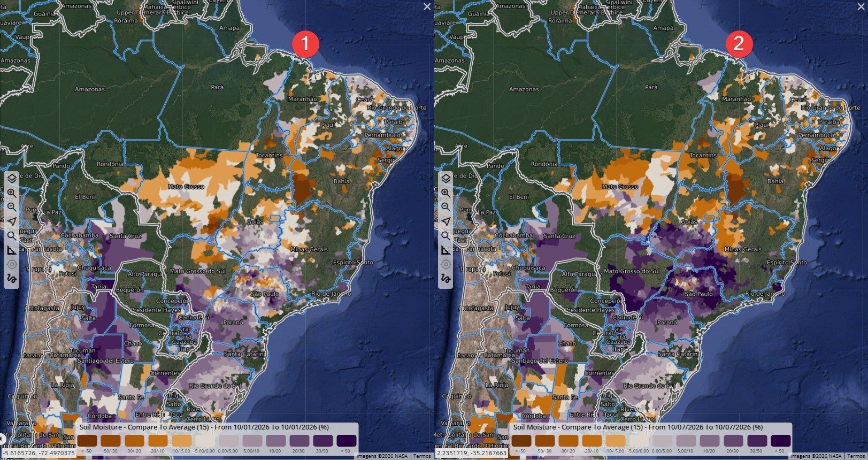Close the left map panel with the X
Viewport: 868px width, 460px height.
(x=427, y=6)
